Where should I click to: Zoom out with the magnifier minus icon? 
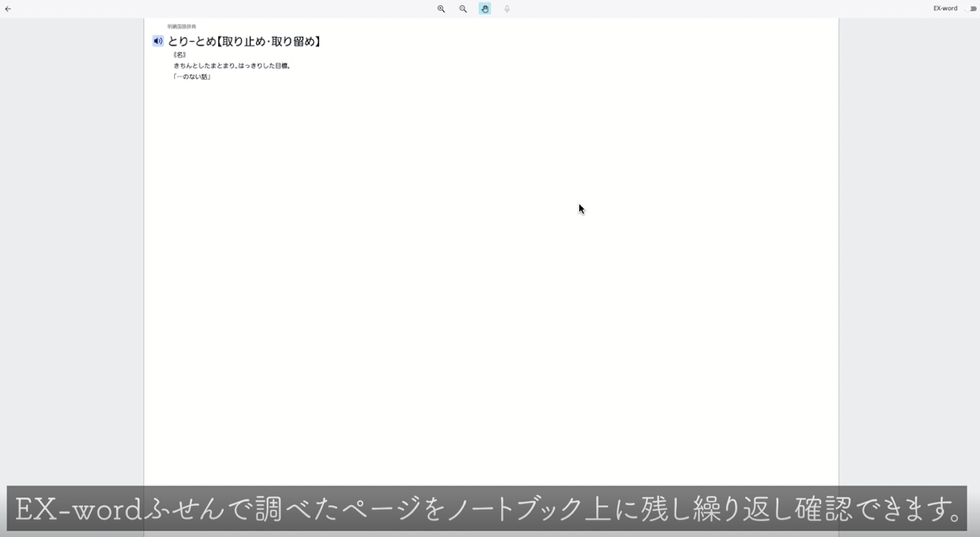463,8
